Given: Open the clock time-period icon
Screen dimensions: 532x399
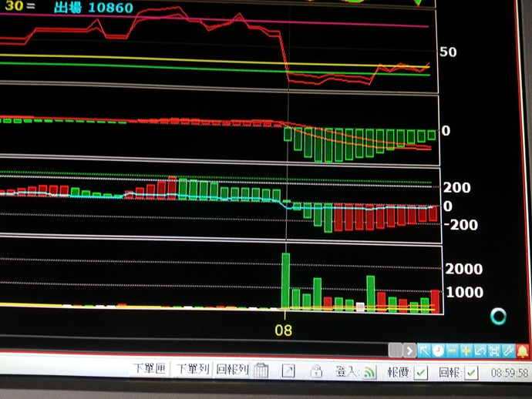Looking at the screenshot, I should tap(438, 351).
